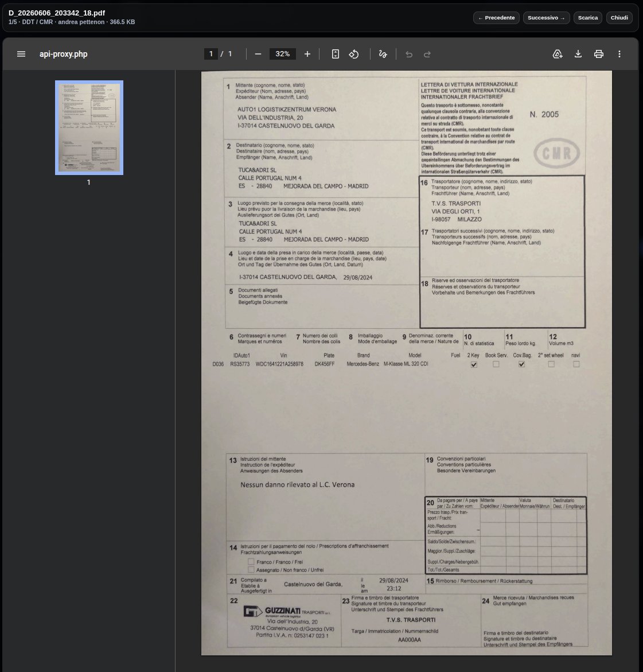
Task: Click the file name D_20260606_203342_18.pdf
Action: (57, 13)
